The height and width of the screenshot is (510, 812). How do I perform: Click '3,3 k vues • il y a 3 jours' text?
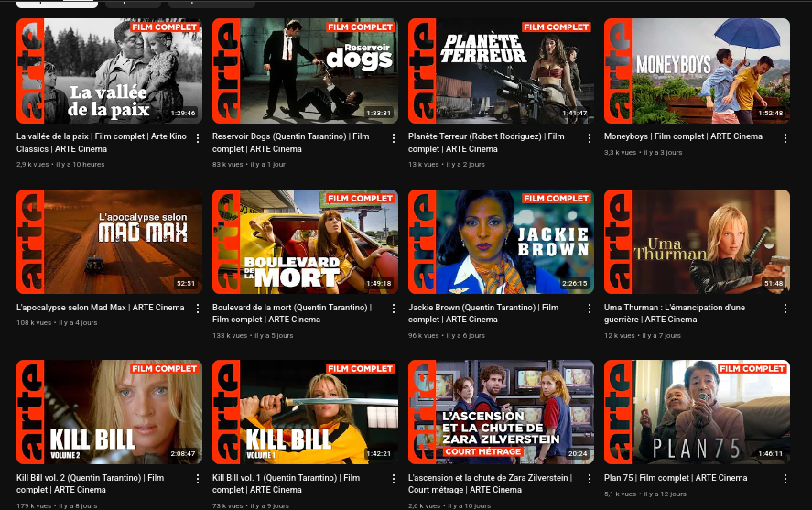pyautogui.click(x=644, y=152)
